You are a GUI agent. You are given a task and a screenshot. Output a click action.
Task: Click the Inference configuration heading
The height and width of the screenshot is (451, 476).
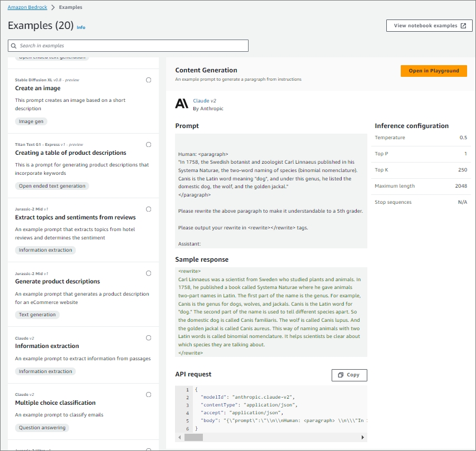point(412,126)
